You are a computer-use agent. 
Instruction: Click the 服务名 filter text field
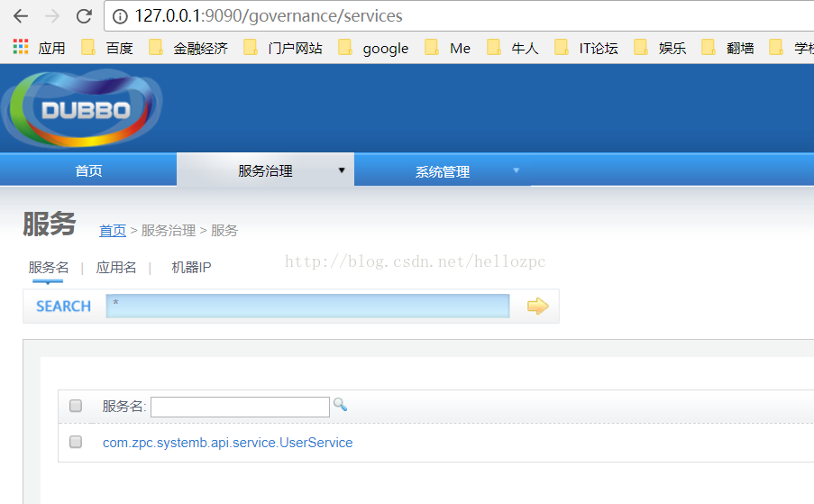(x=240, y=407)
